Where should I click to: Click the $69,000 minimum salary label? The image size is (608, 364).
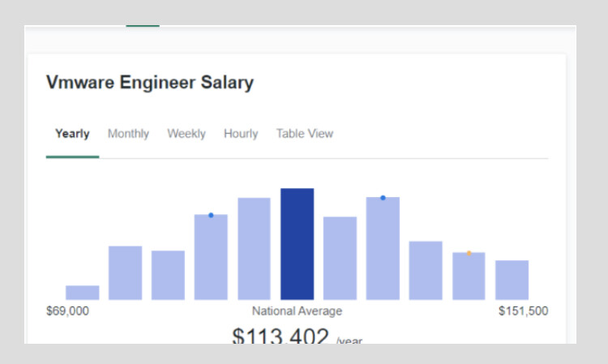(67, 310)
